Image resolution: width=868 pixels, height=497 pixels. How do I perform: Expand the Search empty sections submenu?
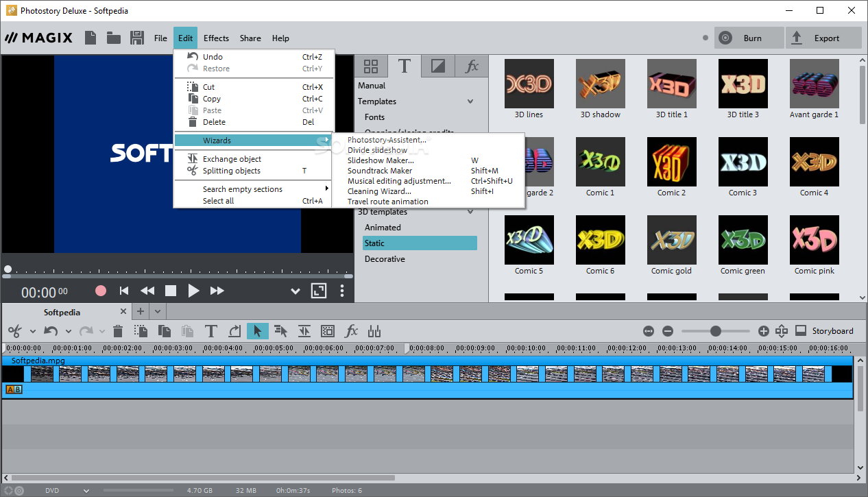click(253, 189)
